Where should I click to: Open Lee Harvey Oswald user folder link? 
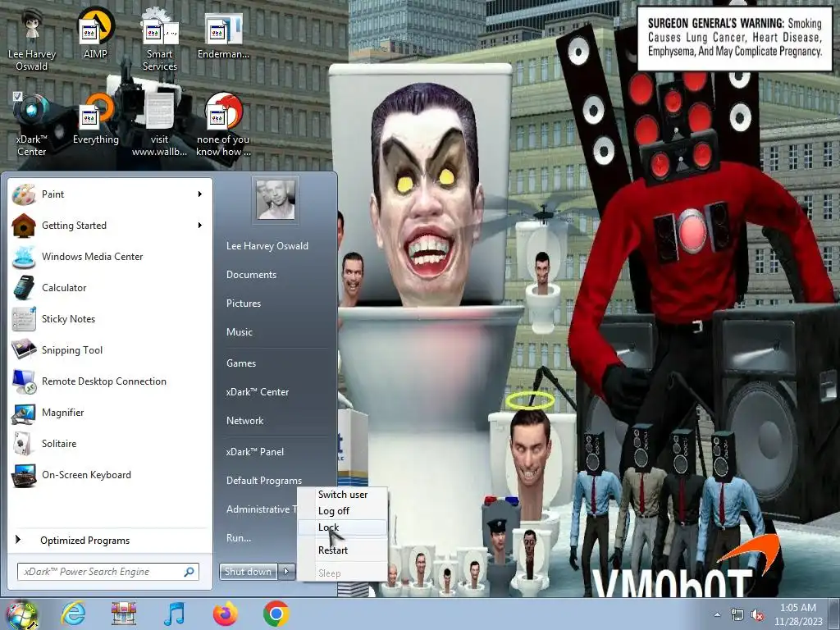click(267, 246)
